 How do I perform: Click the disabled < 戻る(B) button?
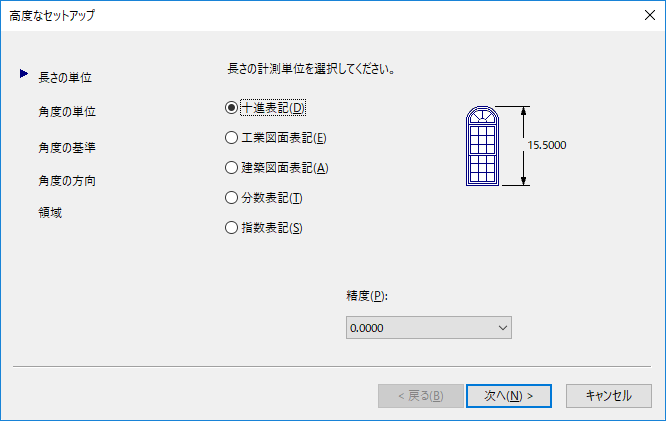click(420, 395)
